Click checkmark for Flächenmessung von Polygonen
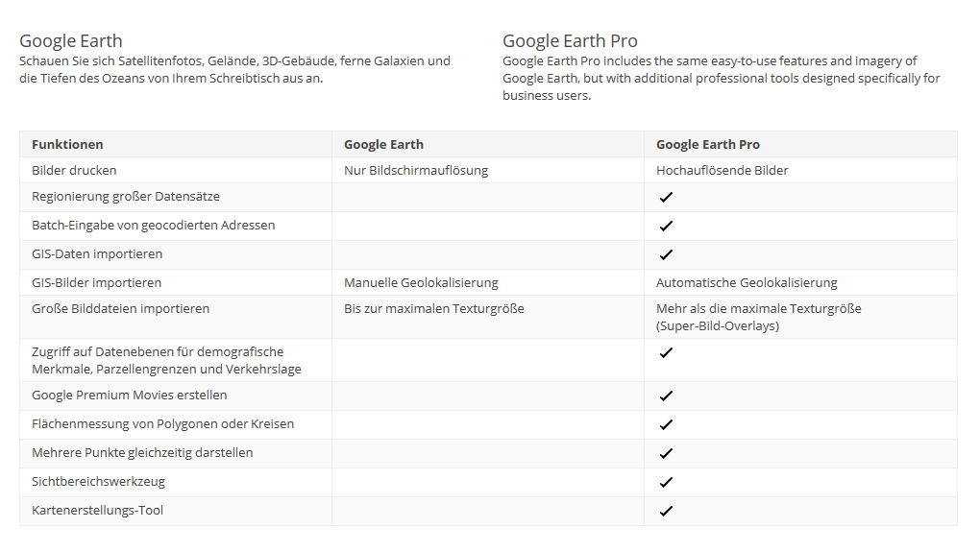The width and height of the screenshot is (980, 552). 666,424
